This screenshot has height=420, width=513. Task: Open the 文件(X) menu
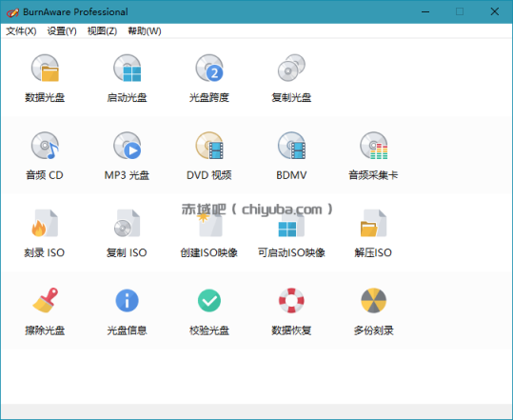(21, 31)
